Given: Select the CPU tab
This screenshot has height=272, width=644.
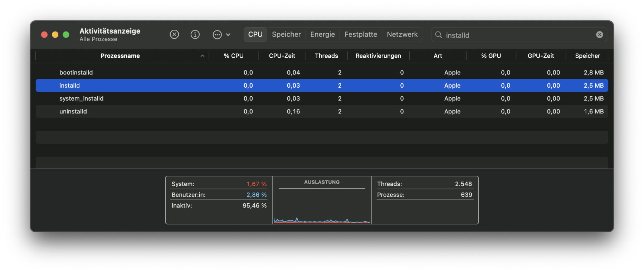Looking at the screenshot, I should point(255,35).
